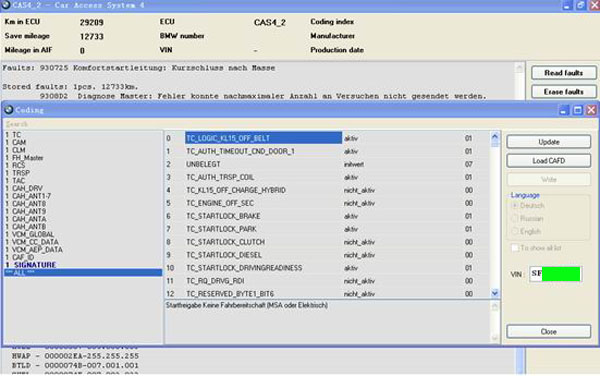Click the Load CAFD button
Viewport: 600px width, 376px height.
pos(548,161)
